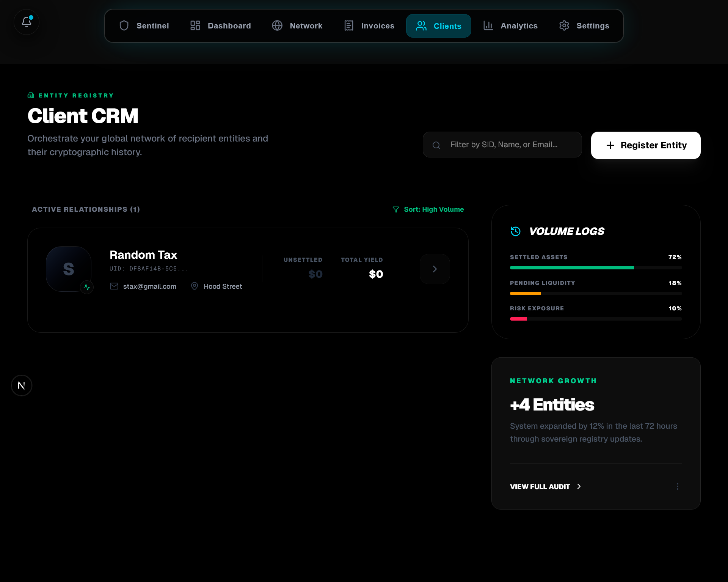Click the activity pulse badge on avatar
Image resolution: width=728 pixels, height=582 pixels.
pyautogui.click(x=87, y=287)
